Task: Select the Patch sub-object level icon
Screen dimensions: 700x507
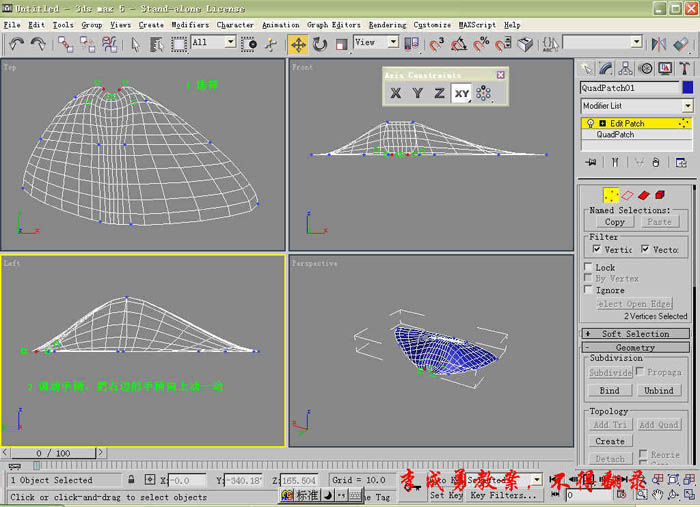Action: point(644,195)
